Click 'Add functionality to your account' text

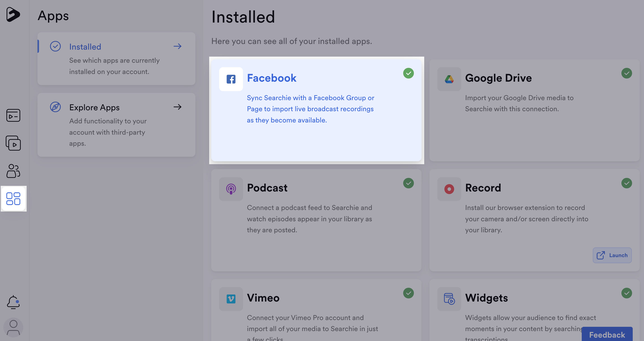pos(108,132)
